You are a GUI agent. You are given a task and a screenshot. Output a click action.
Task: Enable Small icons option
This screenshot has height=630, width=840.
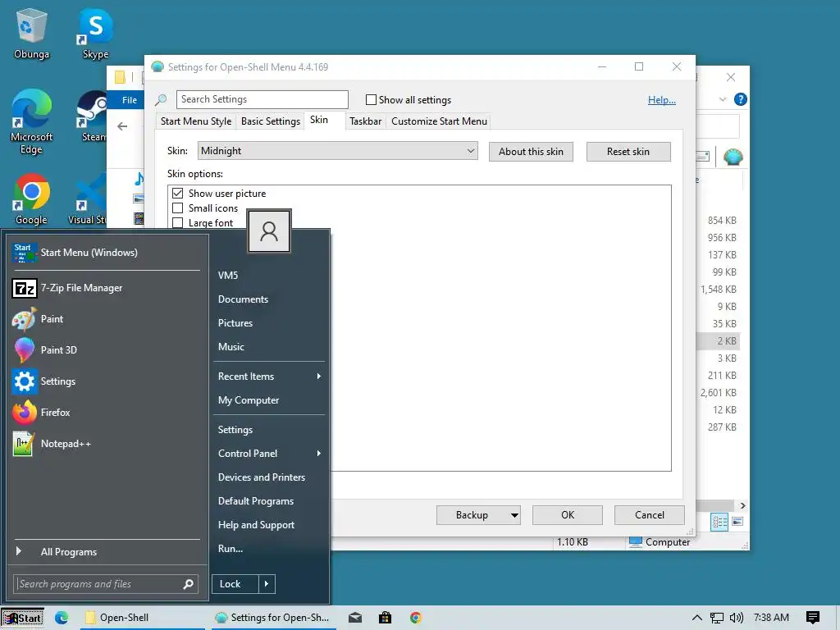178,208
